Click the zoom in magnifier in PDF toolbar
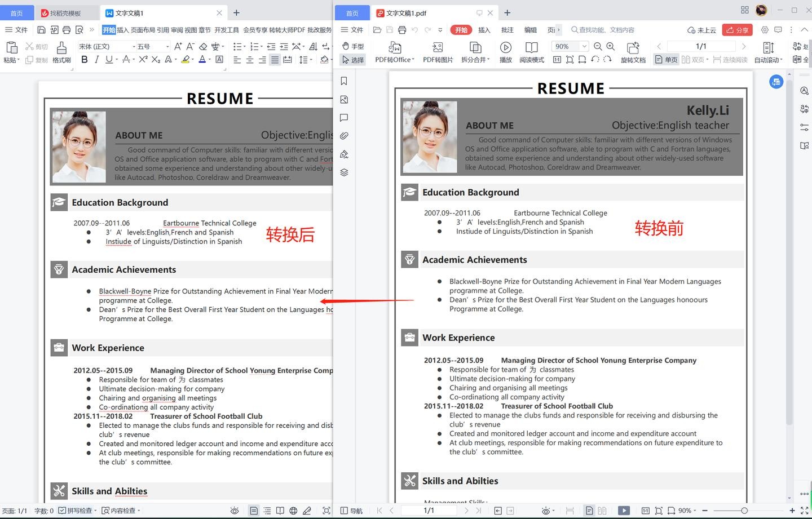Viewport: 812px width, 519px height. click(610, 46)
